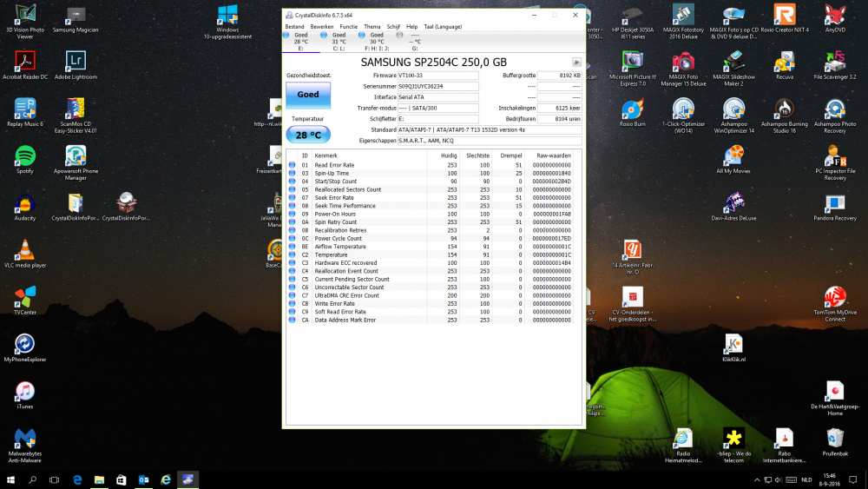
Task: Open the Prullenbak recycle bin
Action: (x=834, y=438)
